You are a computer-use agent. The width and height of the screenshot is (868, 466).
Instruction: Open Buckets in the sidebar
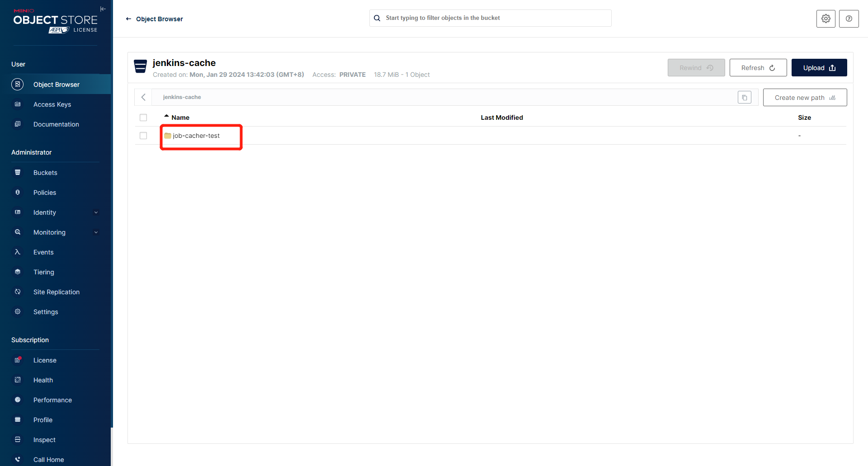(x=45, y=173)
